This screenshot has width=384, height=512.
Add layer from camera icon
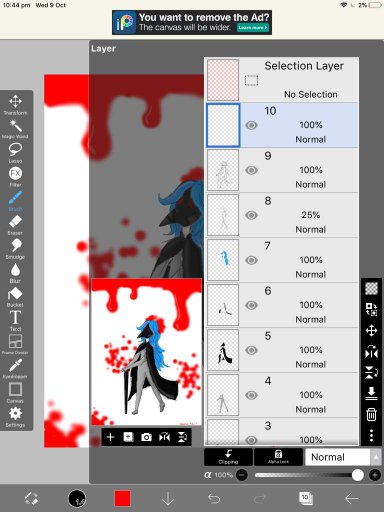coord(146,437)
